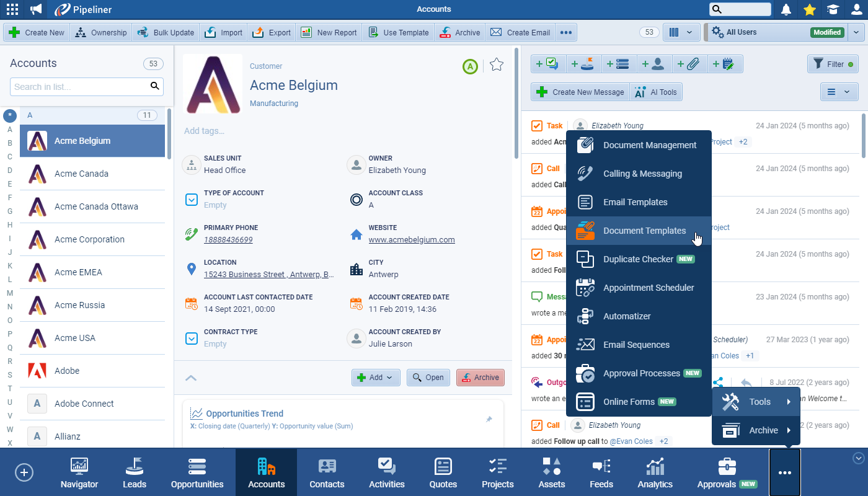Click the Create New Message button
The image size is (868, 496).
[580, 92]
